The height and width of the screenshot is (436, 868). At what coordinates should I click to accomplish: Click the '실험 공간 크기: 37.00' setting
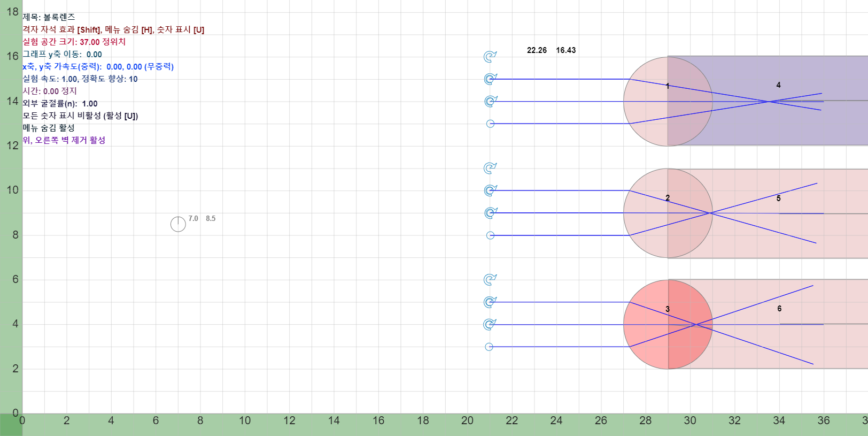[x=74, y=42]
